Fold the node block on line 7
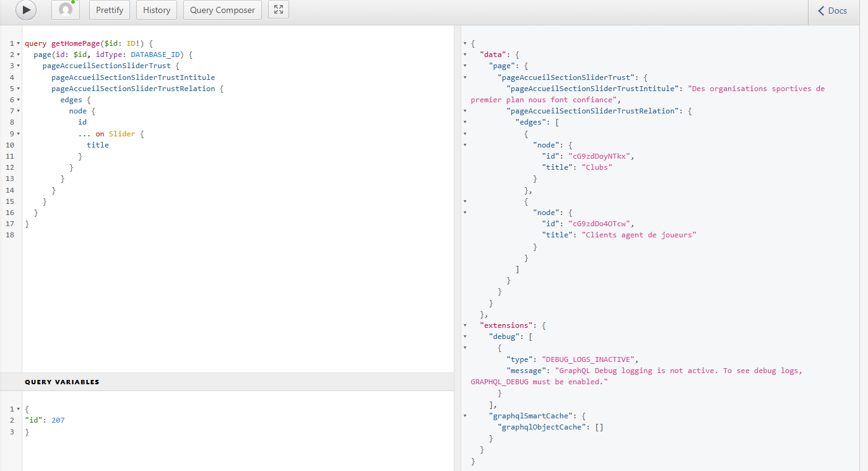This screenshot has height=471, width=868. [x=19, y=111]
